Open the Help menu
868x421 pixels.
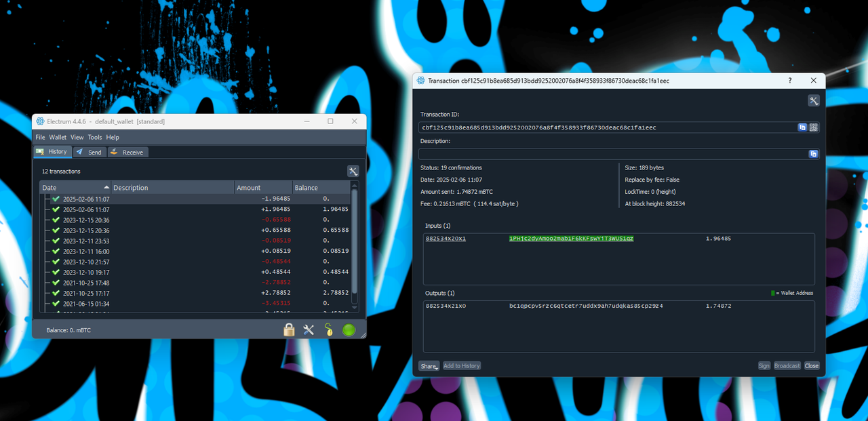113,137
